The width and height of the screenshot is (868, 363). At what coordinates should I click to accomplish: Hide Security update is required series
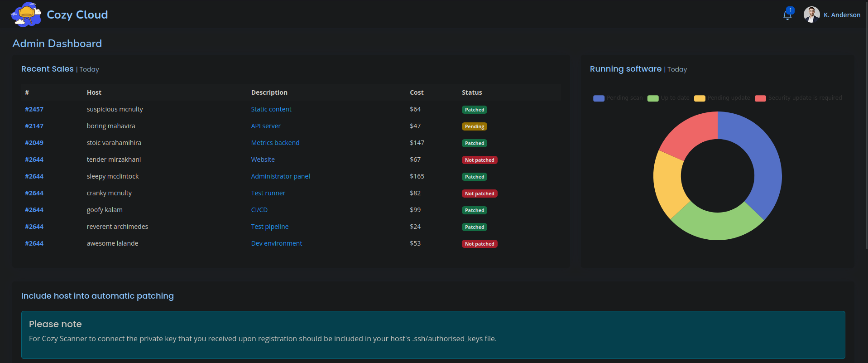point(798,98)
